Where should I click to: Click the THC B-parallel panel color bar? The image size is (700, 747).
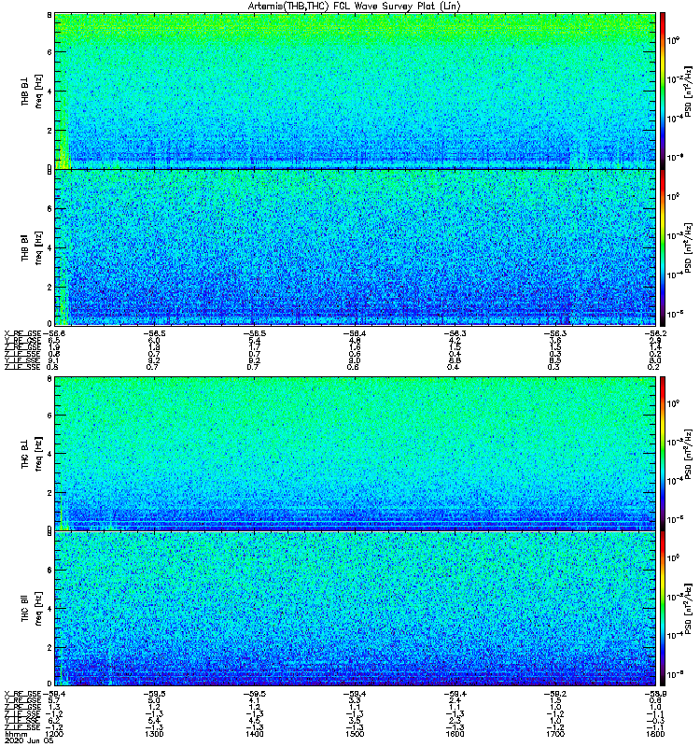(x=663, y=609)
